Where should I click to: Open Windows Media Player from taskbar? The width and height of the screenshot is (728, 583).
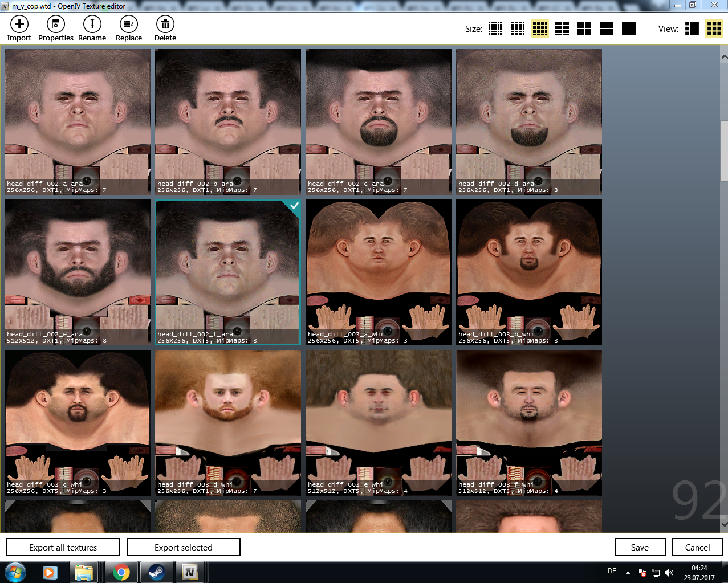(x=50, y=572)
